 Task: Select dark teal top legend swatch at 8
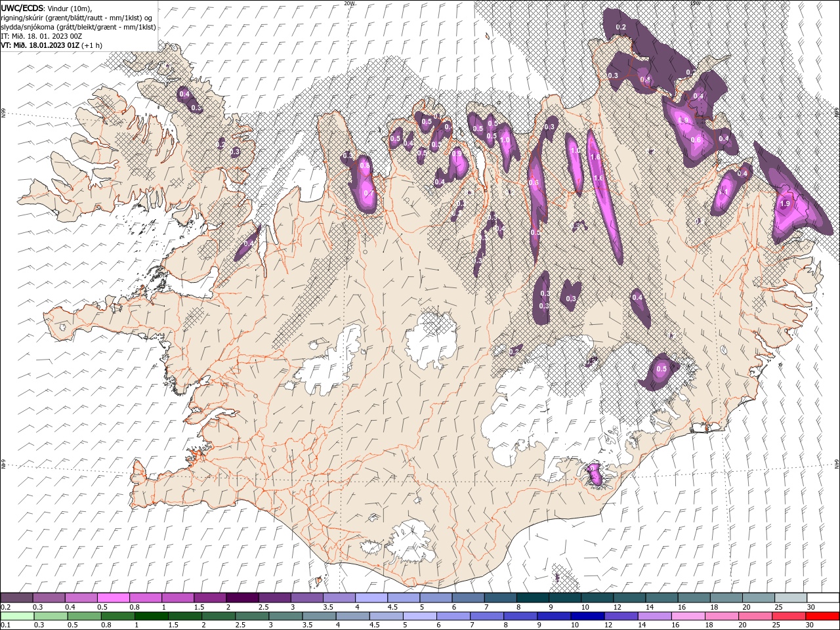[x=532, y=598]
